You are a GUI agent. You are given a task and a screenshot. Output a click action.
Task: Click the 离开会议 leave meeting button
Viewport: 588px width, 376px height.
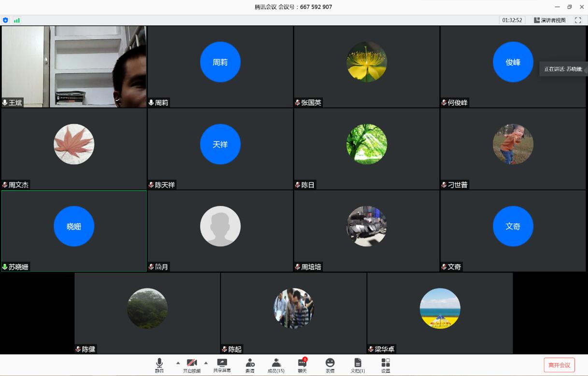click(559, 365)
